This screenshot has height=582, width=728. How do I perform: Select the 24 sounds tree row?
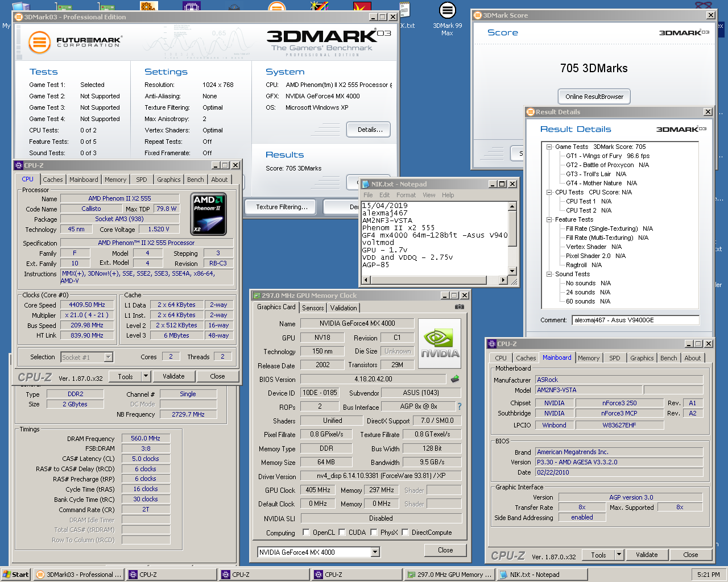click(x=588, y=292)
